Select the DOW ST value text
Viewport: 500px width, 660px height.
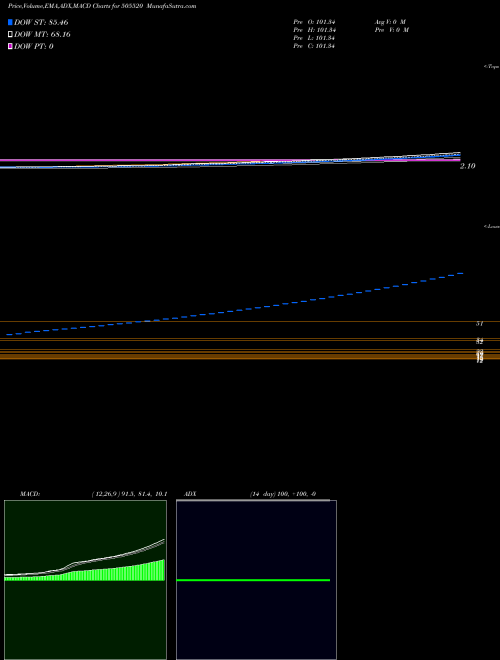tap(41, 22)
